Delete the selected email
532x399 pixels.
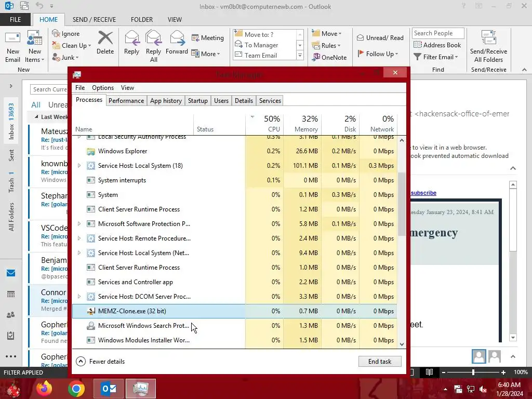point(105,43)
